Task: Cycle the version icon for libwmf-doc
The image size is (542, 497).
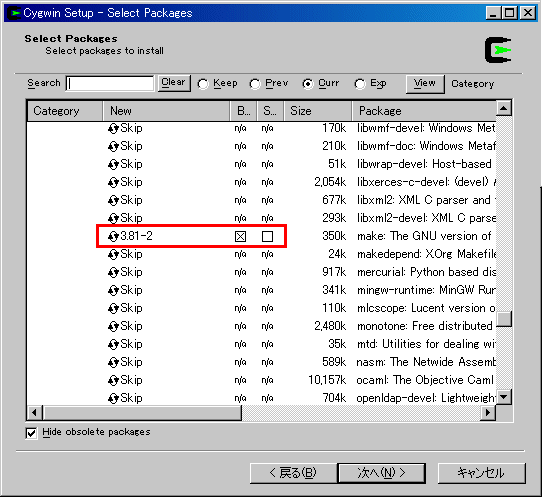Action: [x=113, y=147]
